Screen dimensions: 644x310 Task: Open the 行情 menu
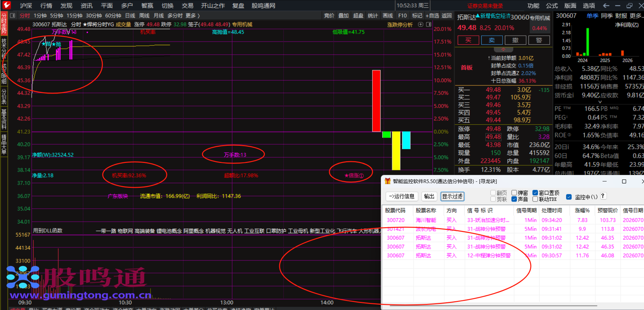pyautogui.click(x=46, y=6)
